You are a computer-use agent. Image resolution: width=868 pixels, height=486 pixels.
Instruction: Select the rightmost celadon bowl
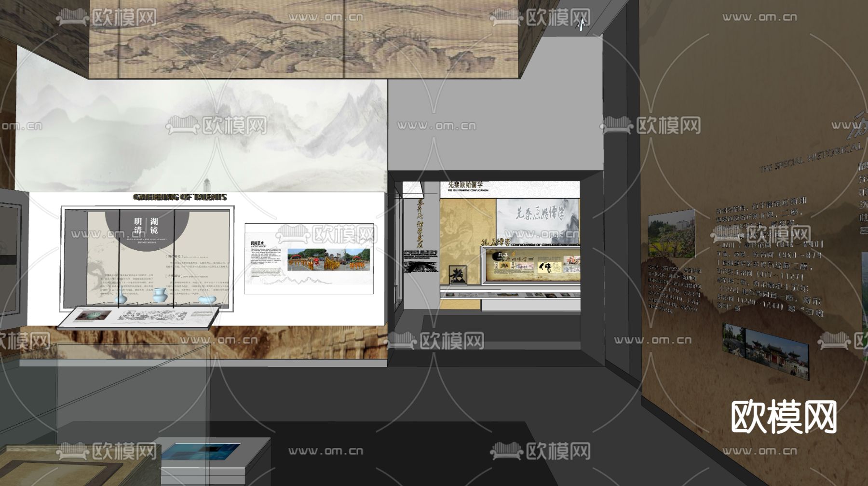click(x=207, y=300)
